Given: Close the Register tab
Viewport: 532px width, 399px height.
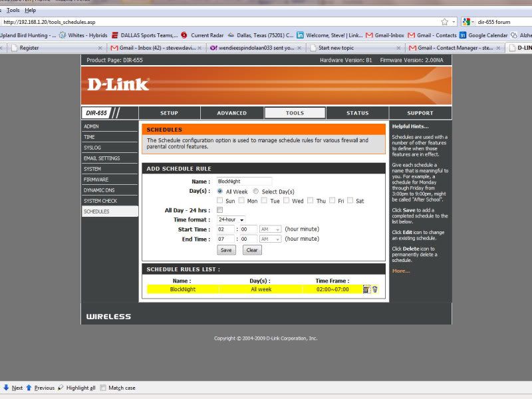Looking at the screenshot, I should pyautogui.click(x=100, y=48).
